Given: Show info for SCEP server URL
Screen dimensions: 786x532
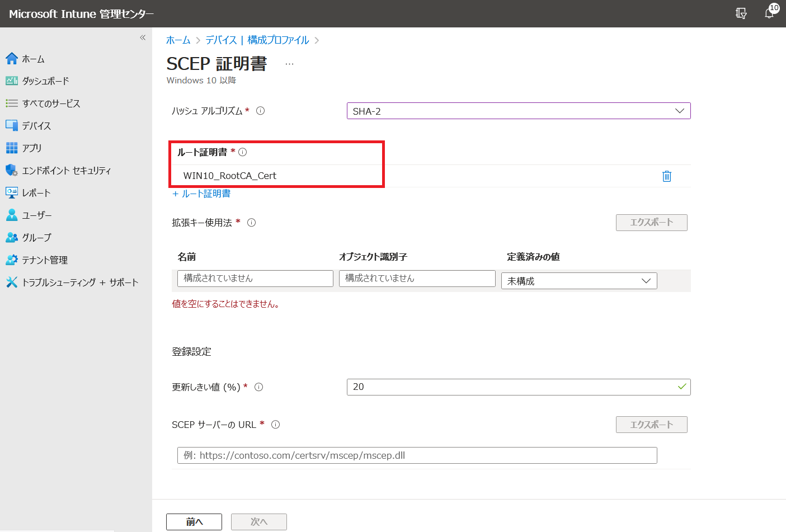Looking at the screenshot, I should pos(275,425).
